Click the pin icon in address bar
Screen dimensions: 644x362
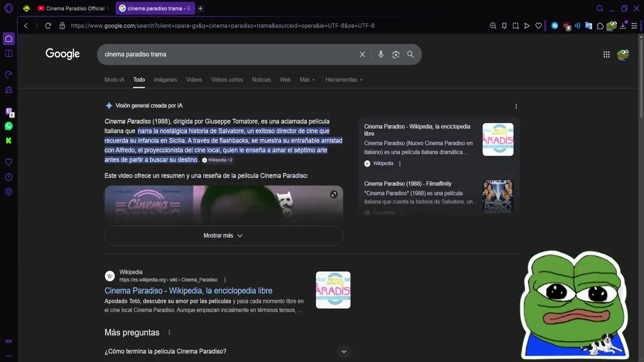tap(504, 26)
